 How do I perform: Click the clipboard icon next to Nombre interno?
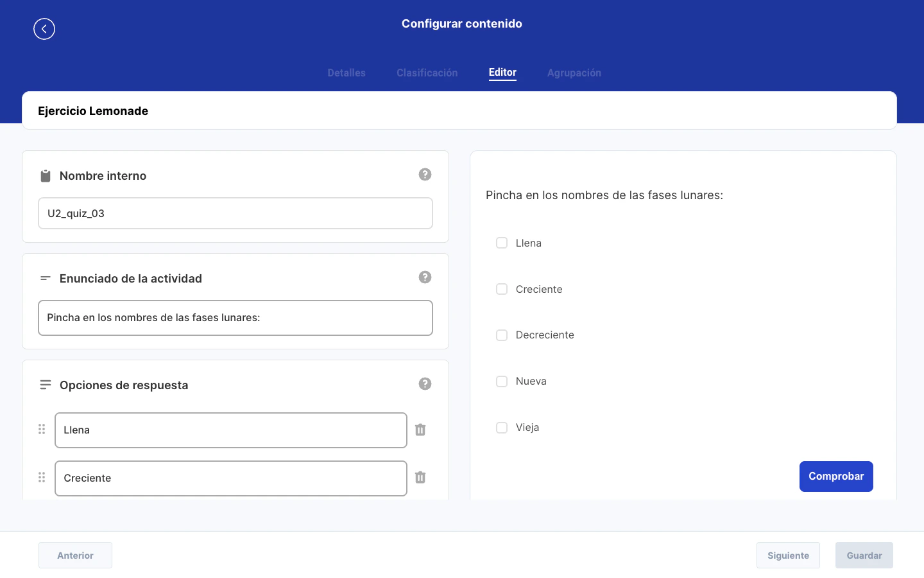(x=45, y=175)
